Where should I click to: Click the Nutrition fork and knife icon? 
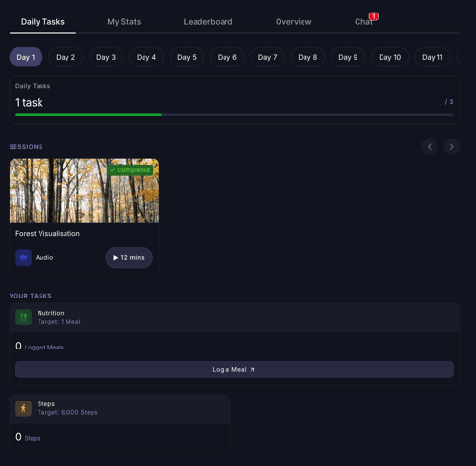click(x=23, y=318)
